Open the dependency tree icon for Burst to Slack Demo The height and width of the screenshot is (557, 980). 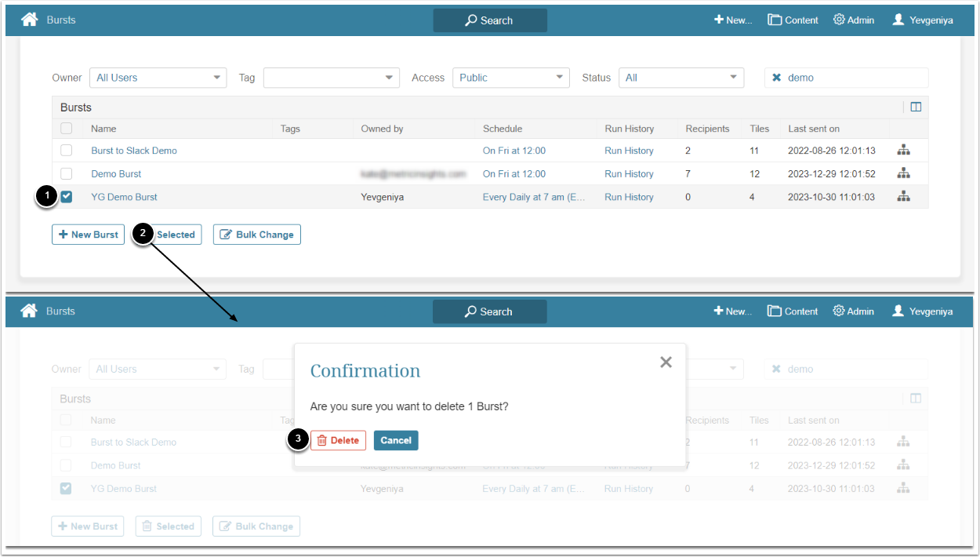pos(903,151)
